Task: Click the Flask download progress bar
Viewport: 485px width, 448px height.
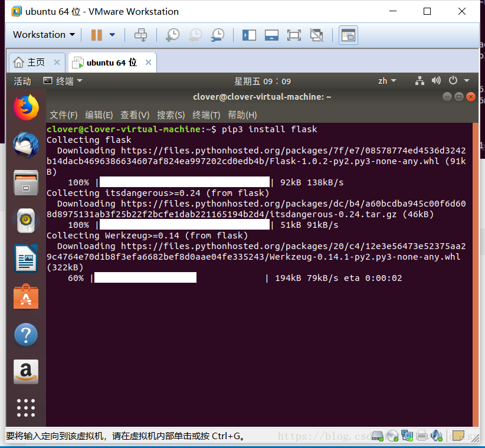Action: pos(185,182)
